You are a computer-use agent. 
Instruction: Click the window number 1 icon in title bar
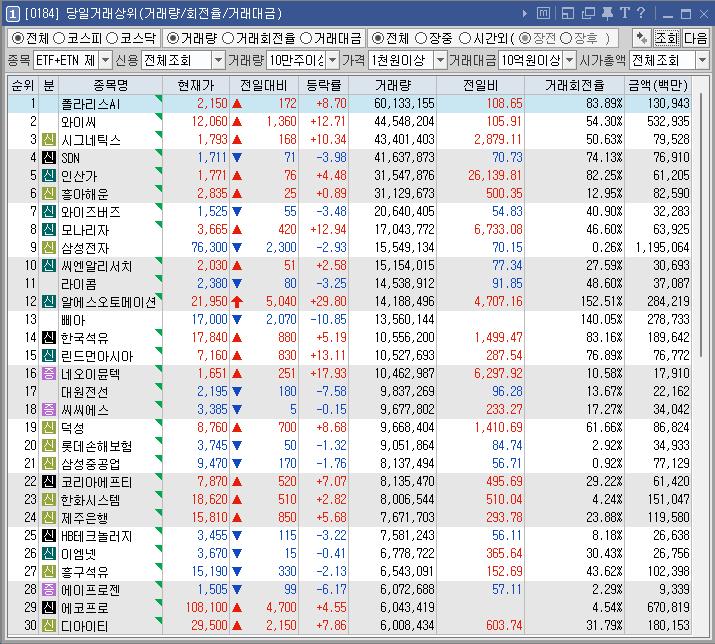(x=12, y=14)
